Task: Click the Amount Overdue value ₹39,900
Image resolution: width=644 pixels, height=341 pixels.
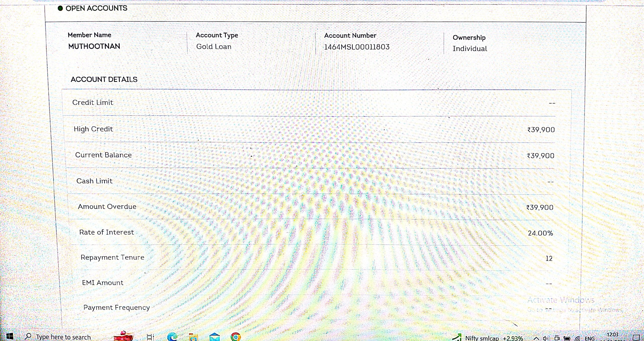Action: [x=540, y=207]
